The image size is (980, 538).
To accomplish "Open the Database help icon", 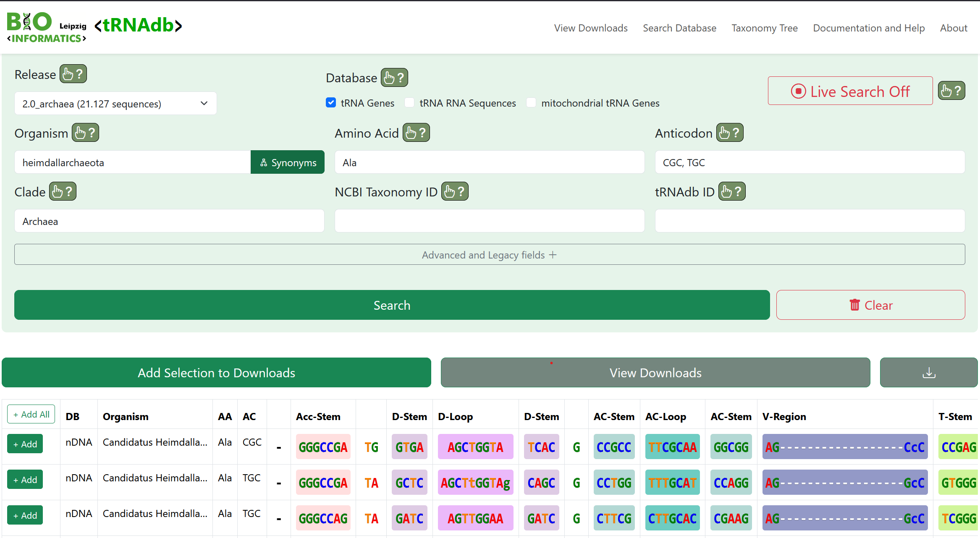I will point(394,78).
